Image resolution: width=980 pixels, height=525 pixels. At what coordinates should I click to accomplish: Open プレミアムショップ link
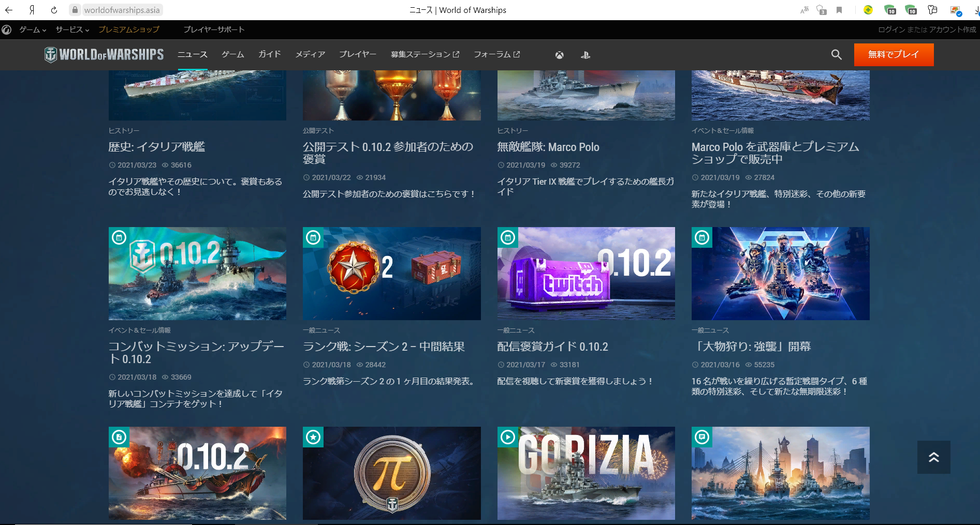point(129,29)
